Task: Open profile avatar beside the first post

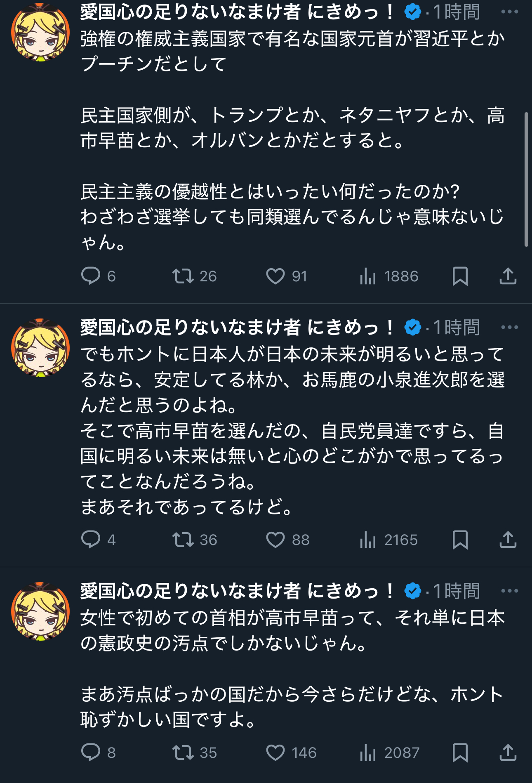Action: point(40,32)
